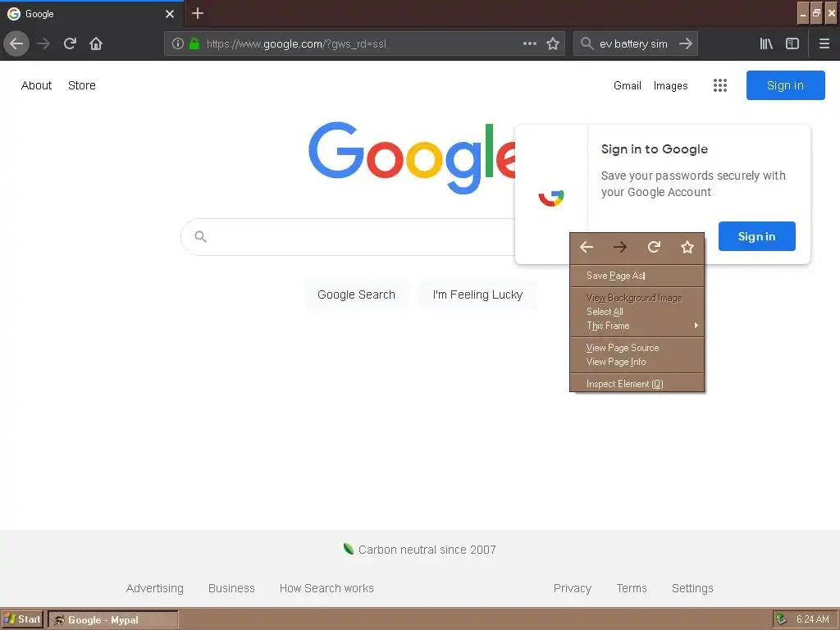Click the green padlock security icon

coord(194,43)
